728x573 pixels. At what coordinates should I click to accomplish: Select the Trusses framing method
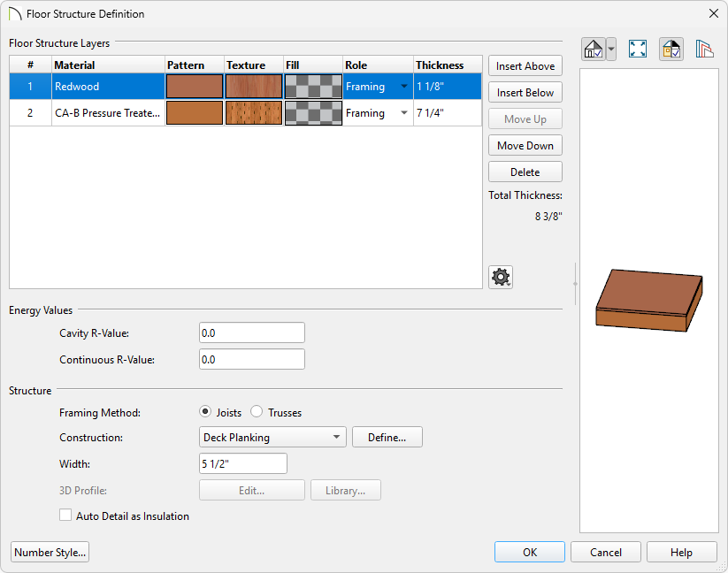point(257,411)
